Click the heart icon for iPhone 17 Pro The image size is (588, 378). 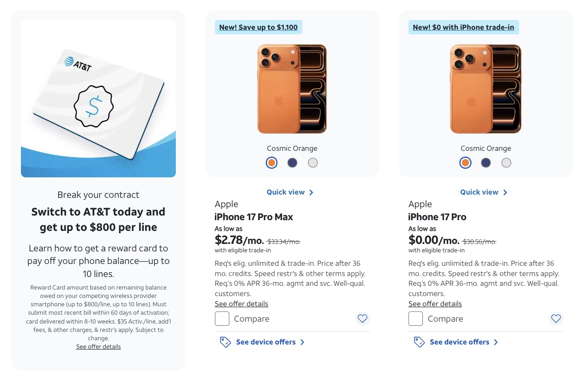pos(556,319)
